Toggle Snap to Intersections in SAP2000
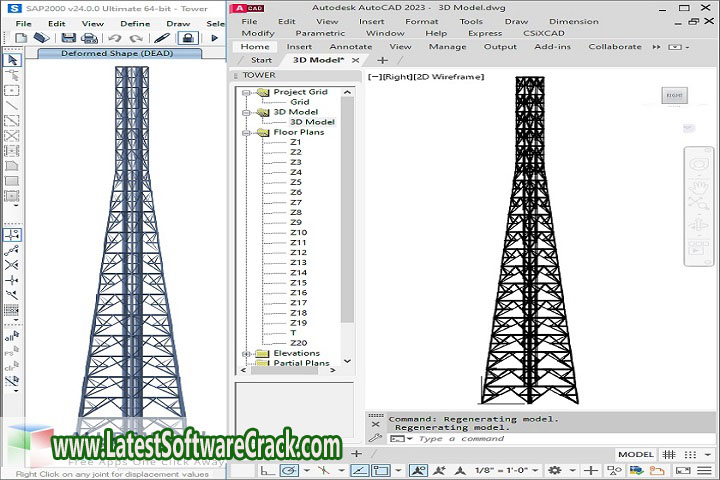Screen dimensions: 720x480 pos(12,265)
